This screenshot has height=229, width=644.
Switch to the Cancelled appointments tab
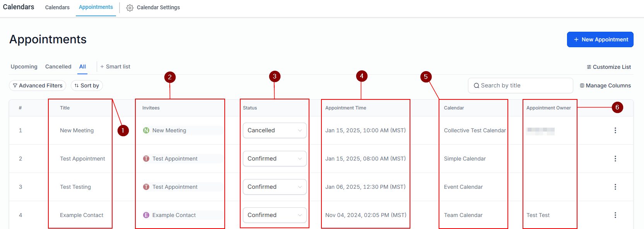58,67
